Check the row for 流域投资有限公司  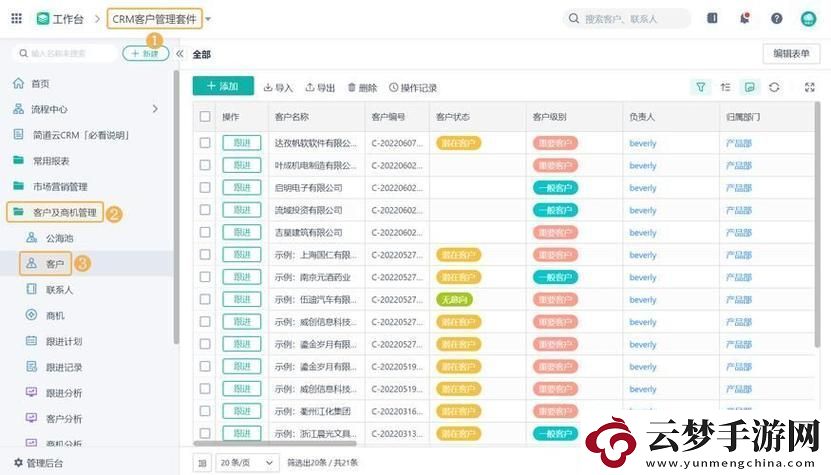pos(205,210)
